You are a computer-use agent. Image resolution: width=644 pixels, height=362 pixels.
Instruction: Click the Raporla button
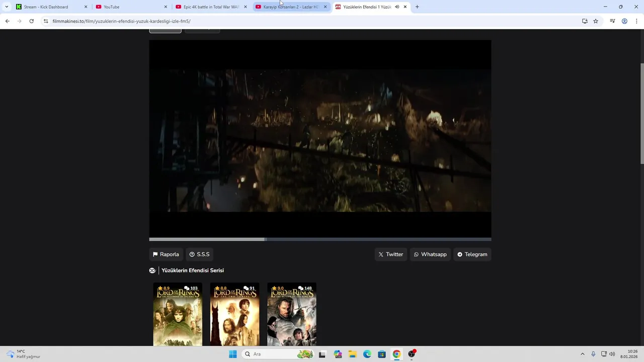pos(166,254)
